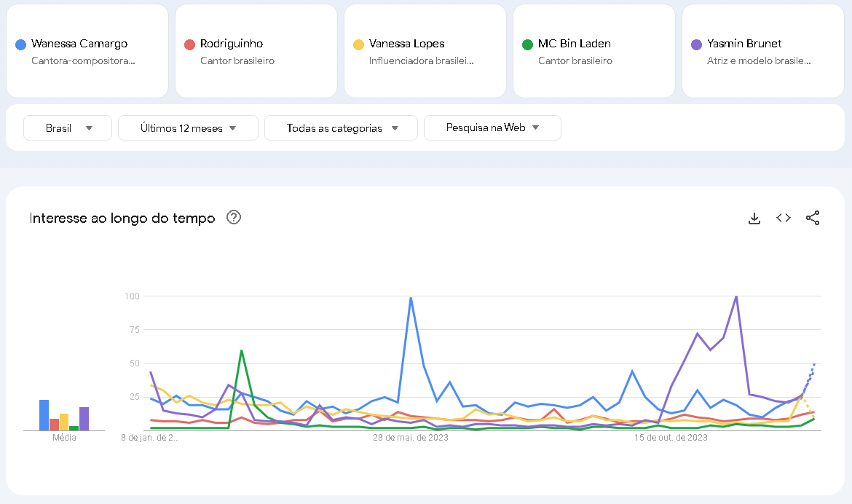Open the Brasil region dropdown

tap(68, 127)
